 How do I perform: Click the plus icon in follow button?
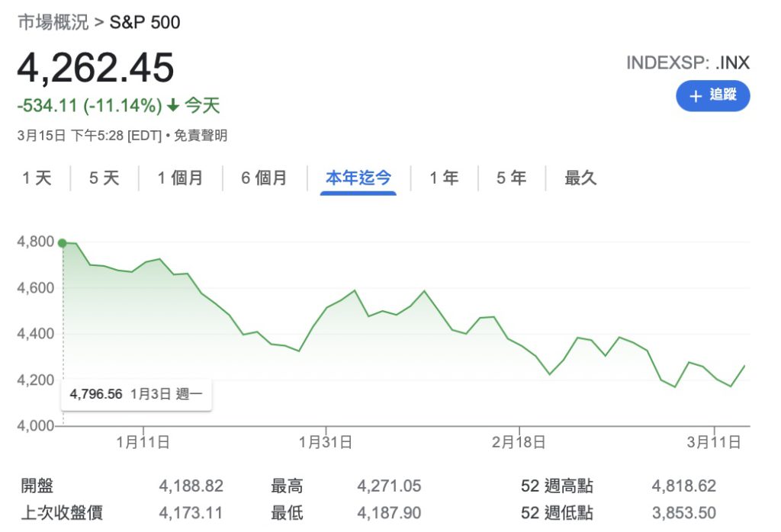tap(695, 96)
